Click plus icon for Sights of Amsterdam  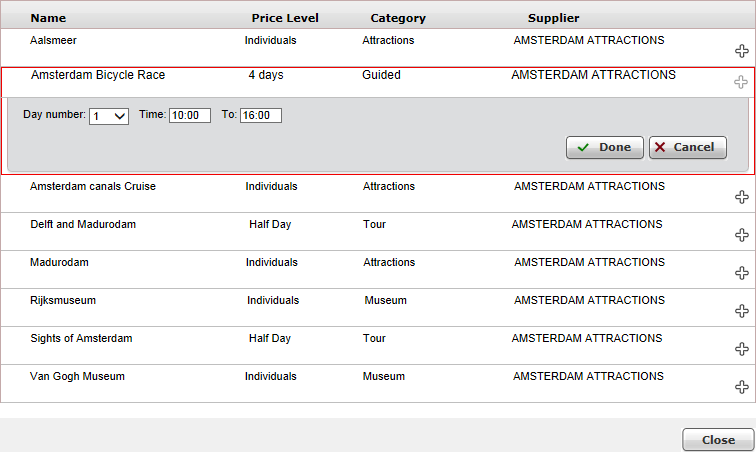(x=741, y=349)
